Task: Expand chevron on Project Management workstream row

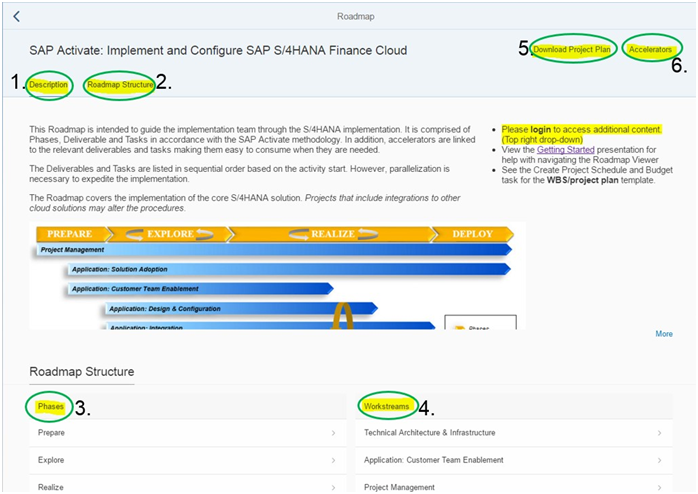Action: tap(659, 488)
